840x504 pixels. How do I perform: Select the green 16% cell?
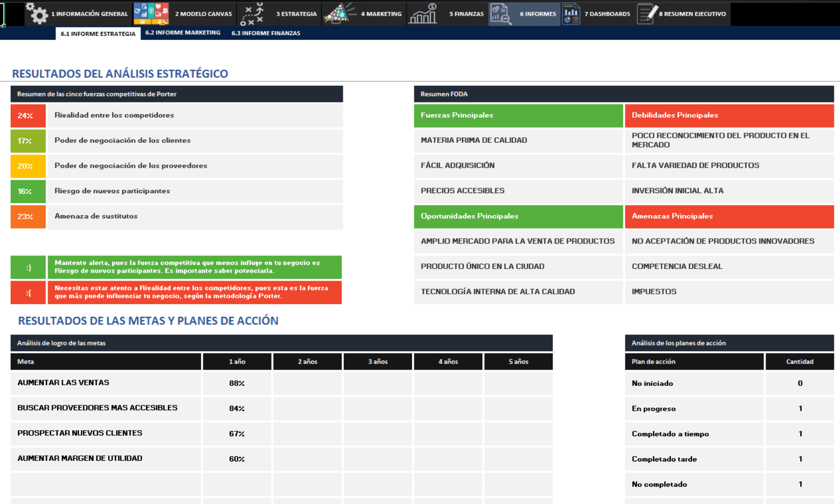[28, 192]
